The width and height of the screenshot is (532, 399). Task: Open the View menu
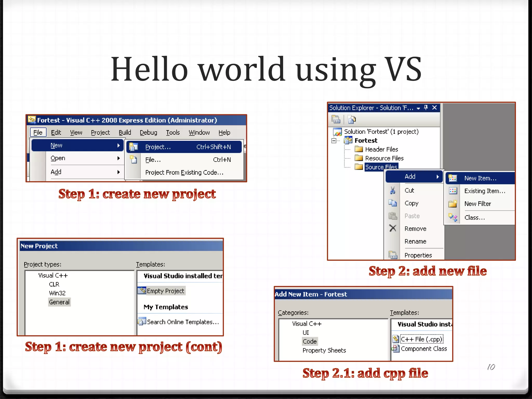[76, 132]
